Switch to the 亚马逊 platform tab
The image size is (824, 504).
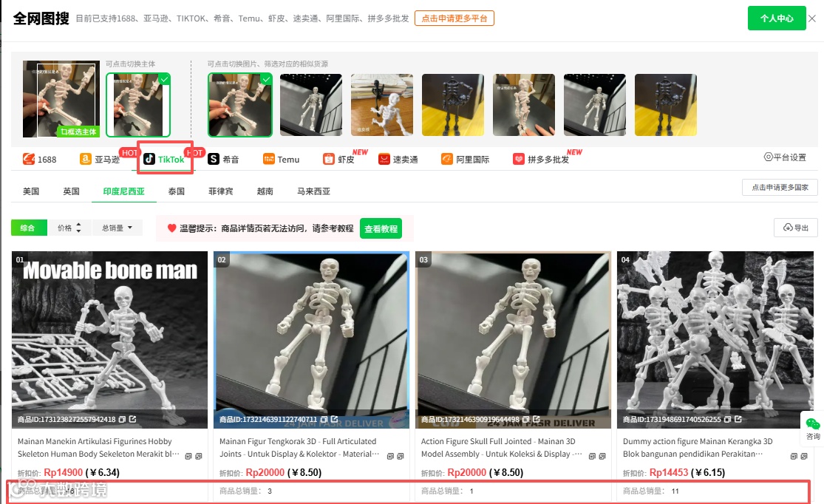click(x=100, y=159)
